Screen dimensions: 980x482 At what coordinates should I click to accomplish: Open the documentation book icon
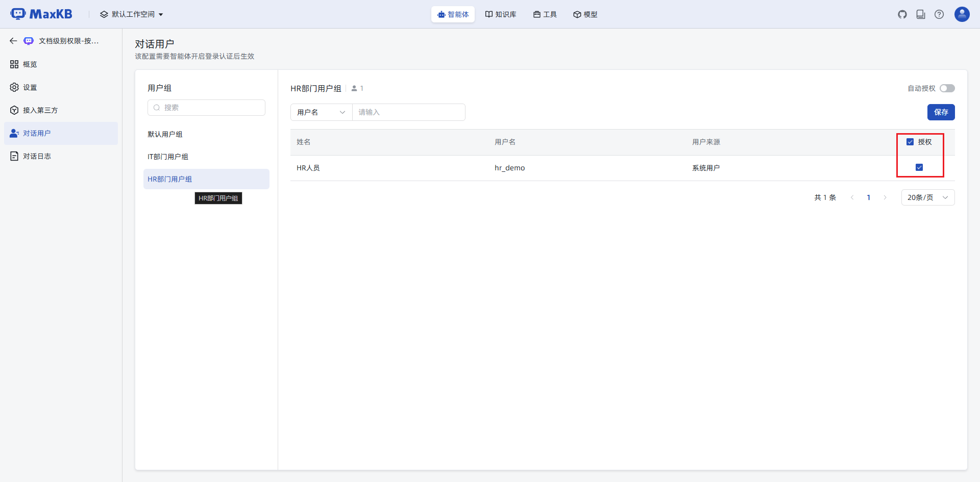(921, 14)
